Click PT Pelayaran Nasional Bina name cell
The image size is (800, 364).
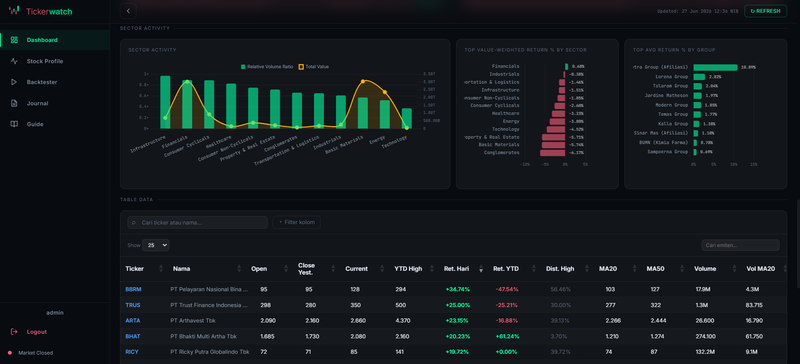(x=209, y=289)
